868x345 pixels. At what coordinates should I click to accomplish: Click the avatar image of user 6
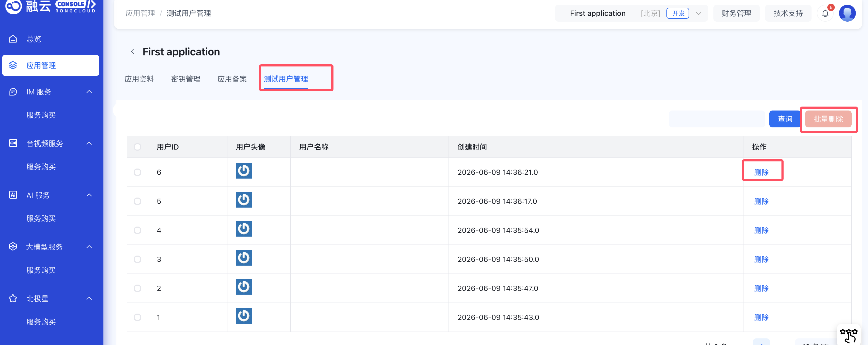[244, 171]
